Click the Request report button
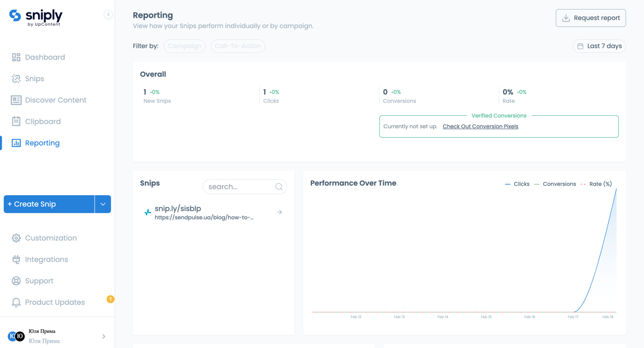644x348 pixels. [x=591, y=18]
